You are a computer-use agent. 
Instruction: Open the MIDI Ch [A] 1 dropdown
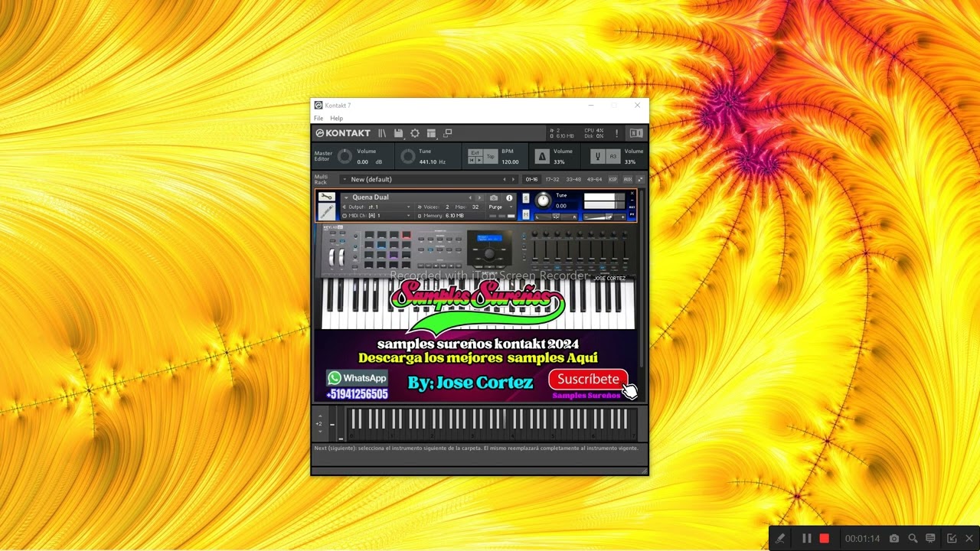pyautogui.click(x=377, y=216)
